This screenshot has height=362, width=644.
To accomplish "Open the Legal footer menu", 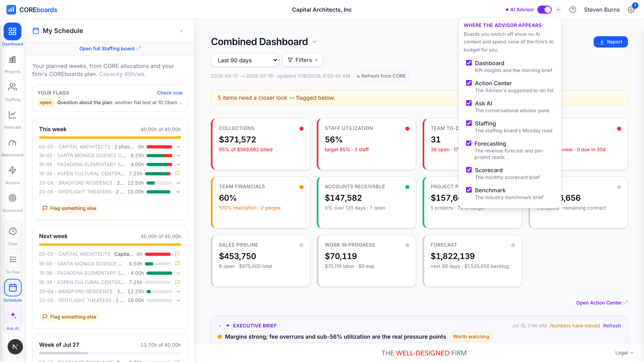I will 624,353.
